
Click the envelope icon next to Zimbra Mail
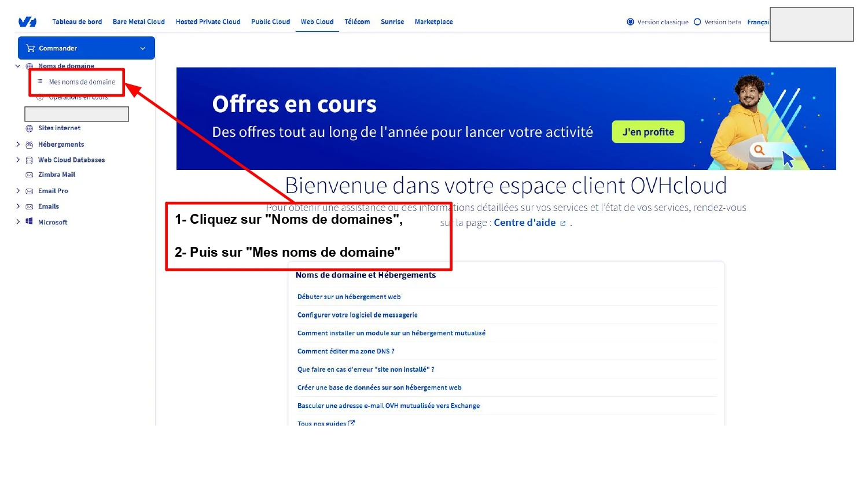click(30, 174)
